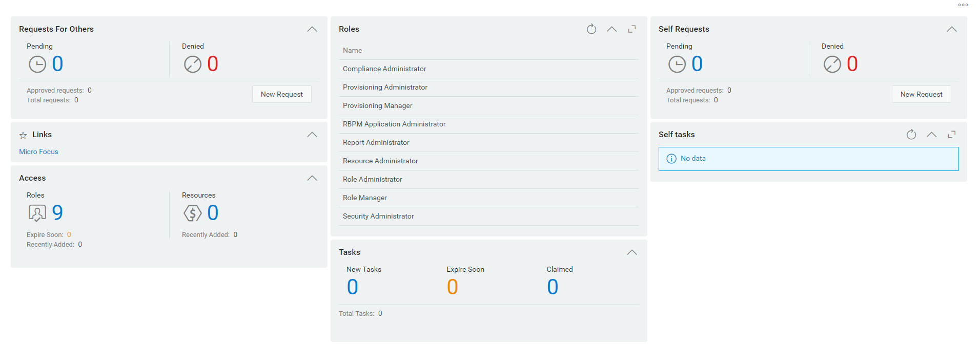Viewport: 980px width, 346px height.
Task: Collapse the Self Requests widget
Action: (952, 29)
